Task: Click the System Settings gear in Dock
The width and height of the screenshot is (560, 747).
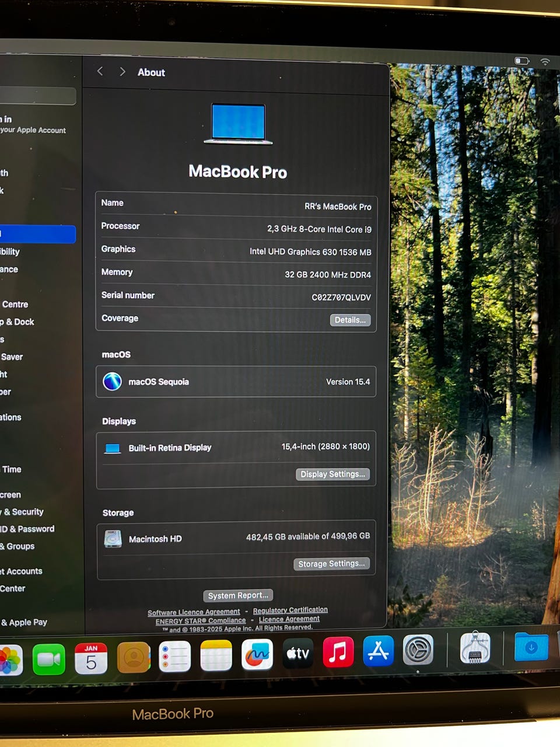Action: (x=418, y=650)
